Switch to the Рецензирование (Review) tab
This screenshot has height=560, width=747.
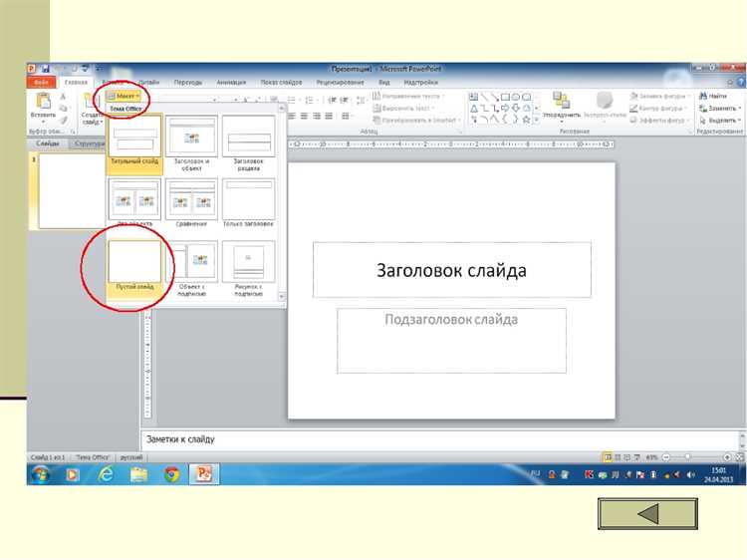tap(341, 83)
